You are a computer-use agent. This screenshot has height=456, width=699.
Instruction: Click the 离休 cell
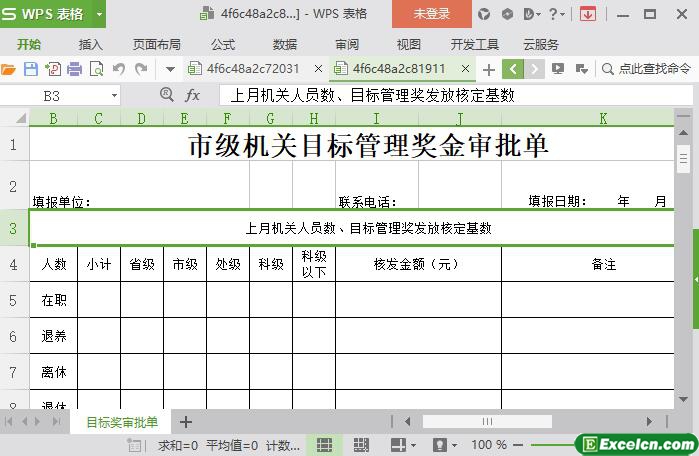click(x=53, y=372)
